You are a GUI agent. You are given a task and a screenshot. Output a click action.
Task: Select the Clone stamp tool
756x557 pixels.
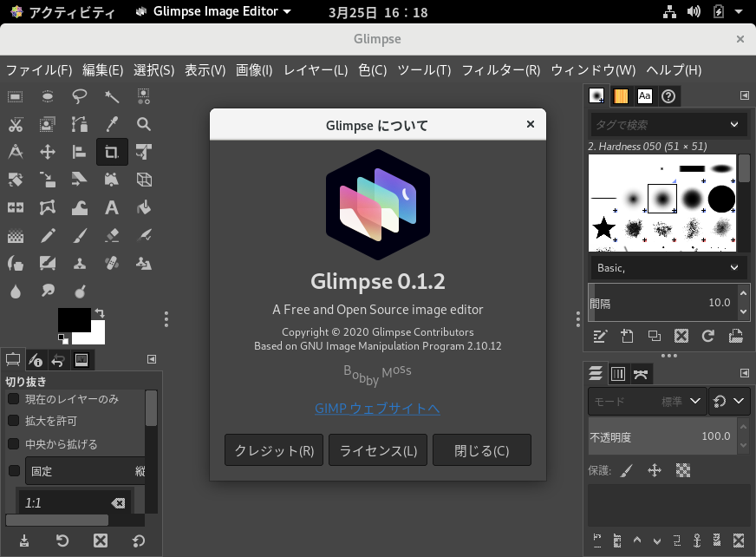pos(79,262)
